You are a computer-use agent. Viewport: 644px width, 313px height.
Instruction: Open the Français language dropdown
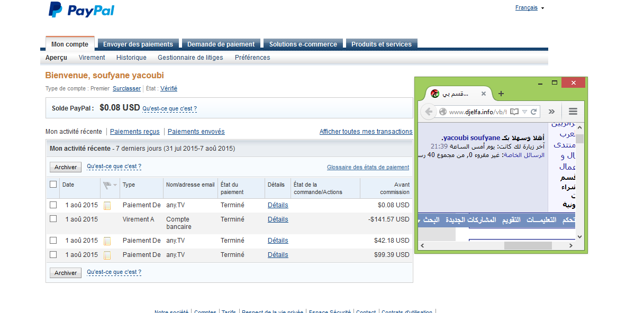tap(530, 8)
